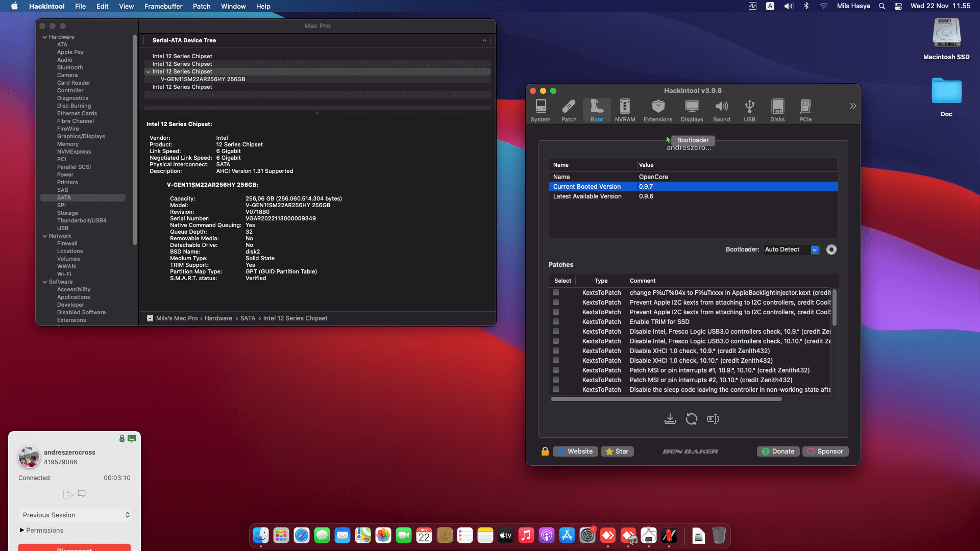Click SATA in the path breadcrumb bar

point(248,318)
